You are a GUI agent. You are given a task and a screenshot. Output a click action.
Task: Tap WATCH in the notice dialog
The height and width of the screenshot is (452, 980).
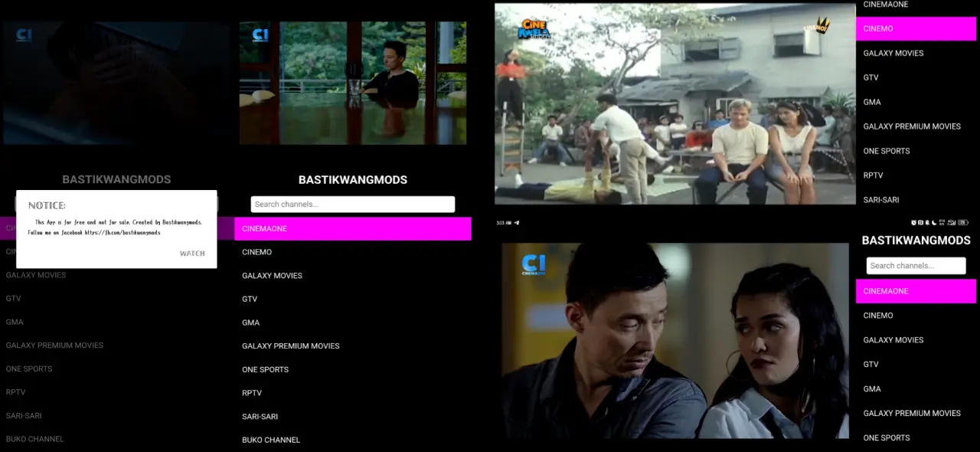pos(192,254)
